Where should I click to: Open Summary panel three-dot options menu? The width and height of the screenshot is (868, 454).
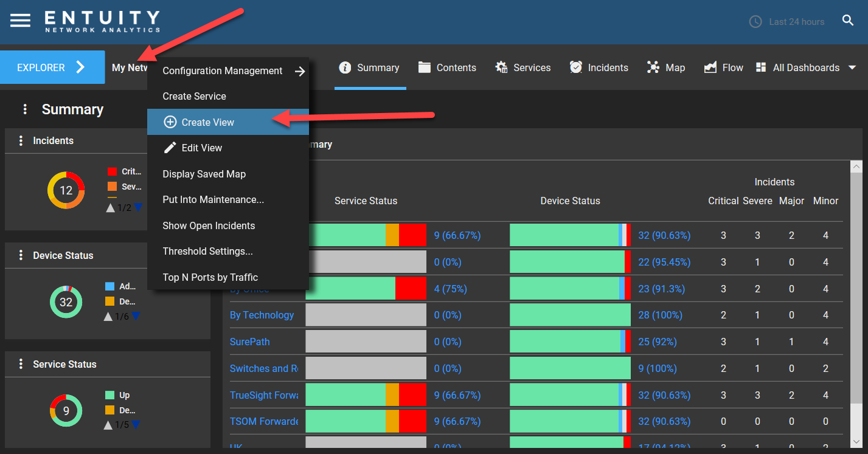click(25, 109)
